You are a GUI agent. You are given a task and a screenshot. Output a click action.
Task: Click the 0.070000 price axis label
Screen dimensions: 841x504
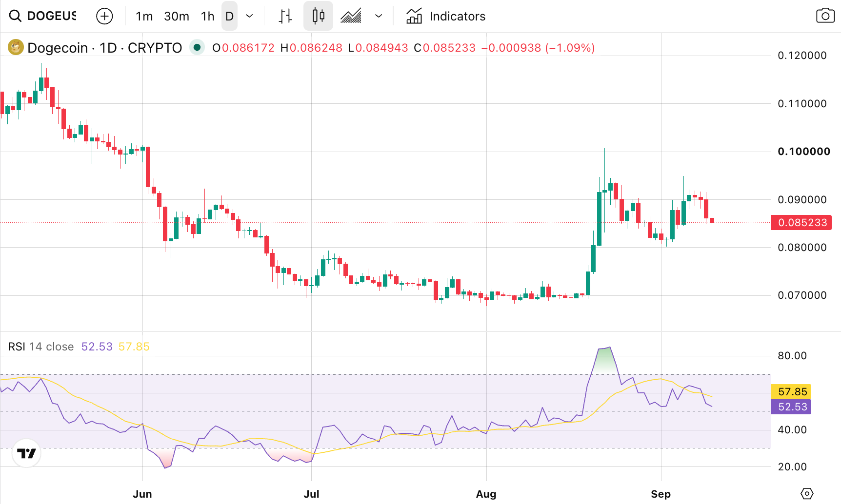tap(802, 295)
